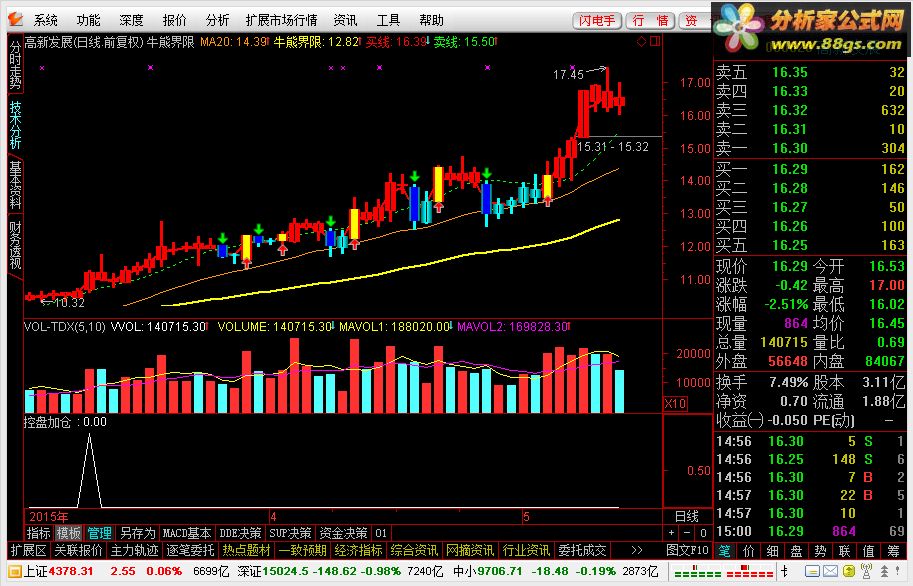Click the note card icon in status bar
Image resolution: width=913 pixels, height=586 pixels.
point(813,571)
